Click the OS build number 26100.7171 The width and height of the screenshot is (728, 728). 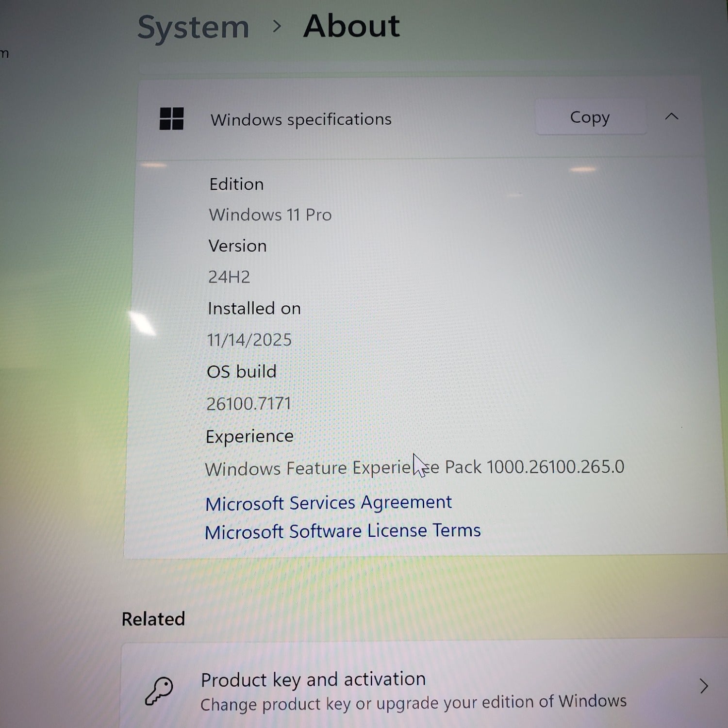click(x=248, y=403)
